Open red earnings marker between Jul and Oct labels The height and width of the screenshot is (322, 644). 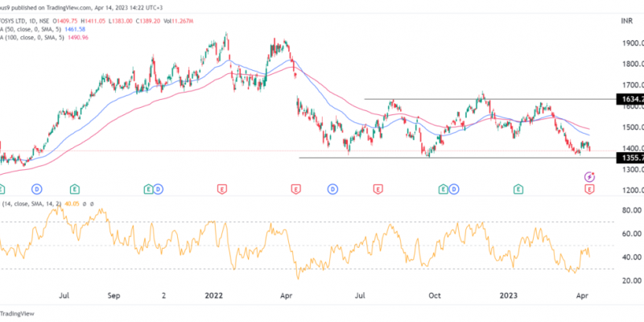click(378, 189)
